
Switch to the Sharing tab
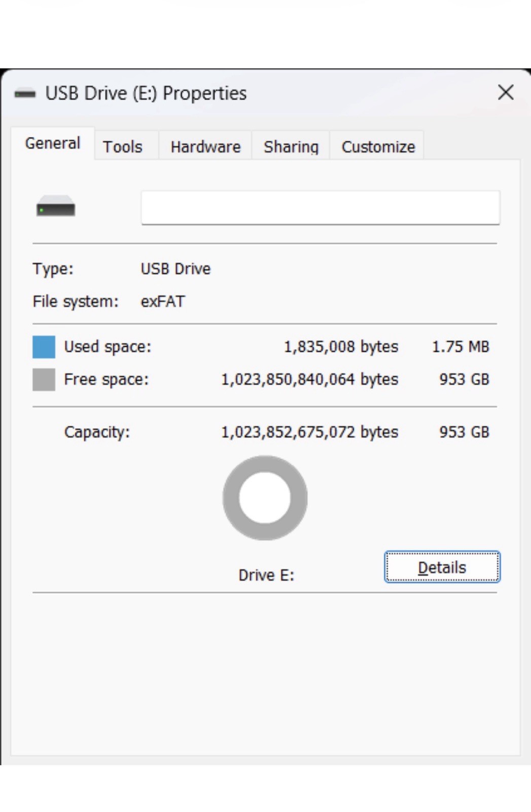click(x=291, y=147)
